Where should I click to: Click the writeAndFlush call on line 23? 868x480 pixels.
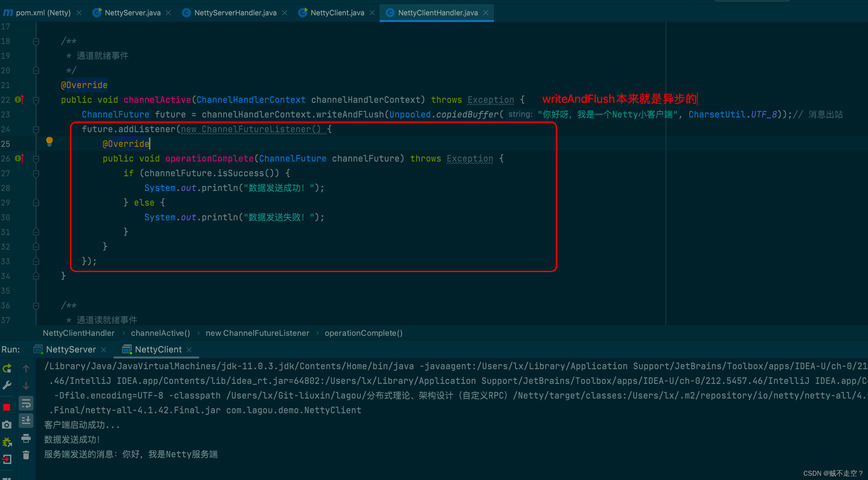tap(350, 114)
